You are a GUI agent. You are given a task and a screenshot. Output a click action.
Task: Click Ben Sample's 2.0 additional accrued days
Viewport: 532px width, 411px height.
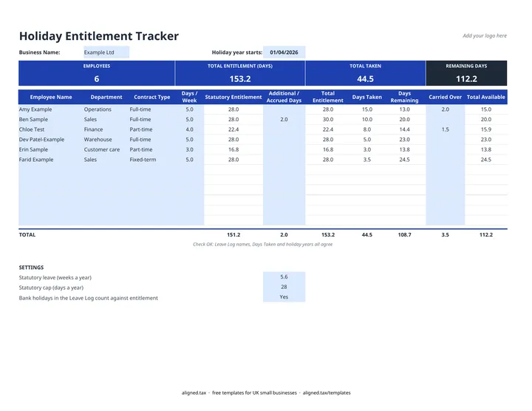[x=284, y=120]
